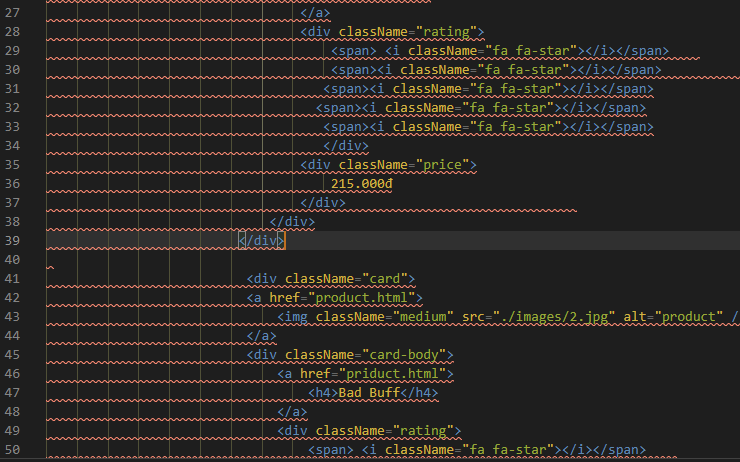
Task: Click the img tag with ./images/2.jpg
Action: tap(508, 317)
